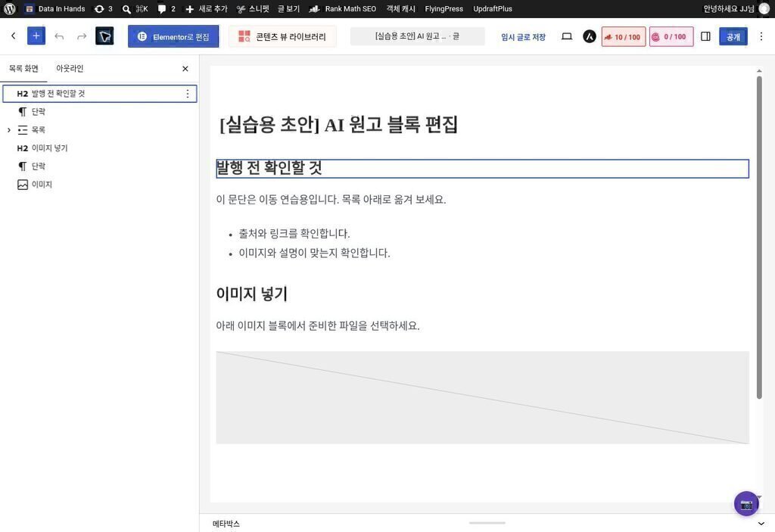Open the 객체 캐시 menu
Viewport: 775px width, 532px height.
[x=401, y=9]
